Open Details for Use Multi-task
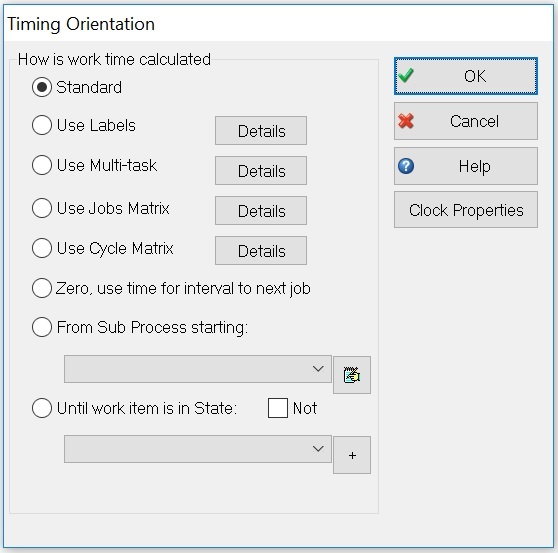This screenshot has width=558, height=553. (261, 170)
